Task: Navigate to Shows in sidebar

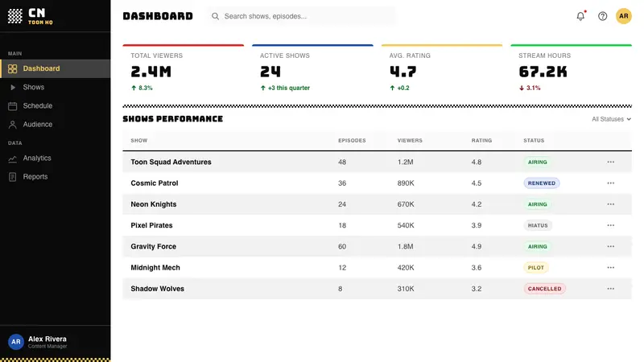Action: point(55,87)
